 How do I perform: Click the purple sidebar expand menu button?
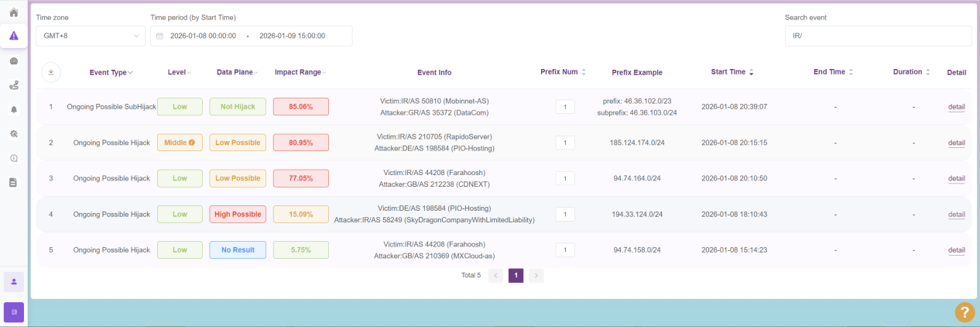(x=14, y=312)
